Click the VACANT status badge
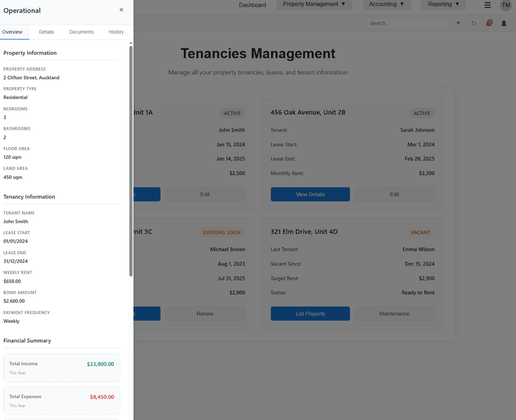The height and width of the screenshot is (420, 516). click(x=420, y=232)
